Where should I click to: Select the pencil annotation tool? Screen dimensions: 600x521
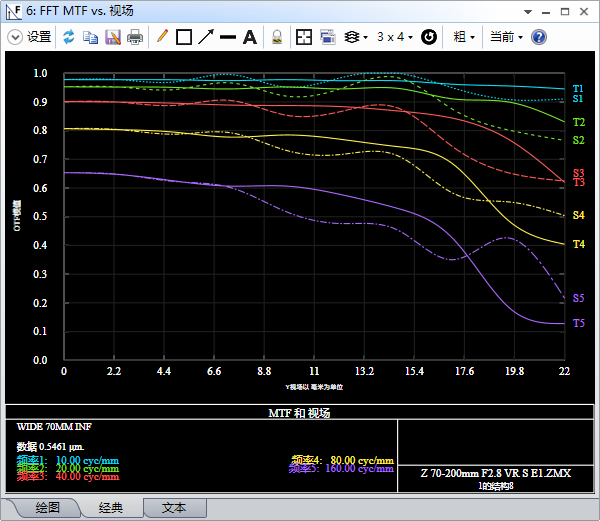click(162, 37)
